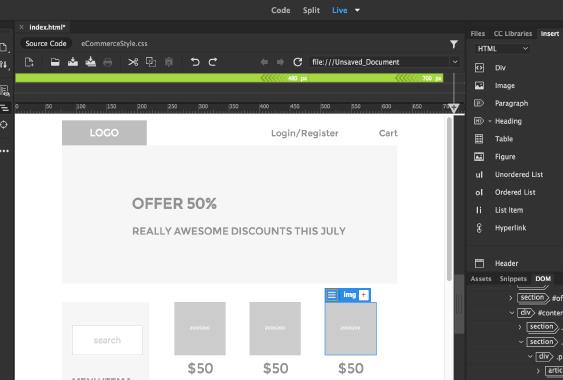Click the Redo arrow icon in toolbar
The image size is (563, 380).
coord(213,62)
